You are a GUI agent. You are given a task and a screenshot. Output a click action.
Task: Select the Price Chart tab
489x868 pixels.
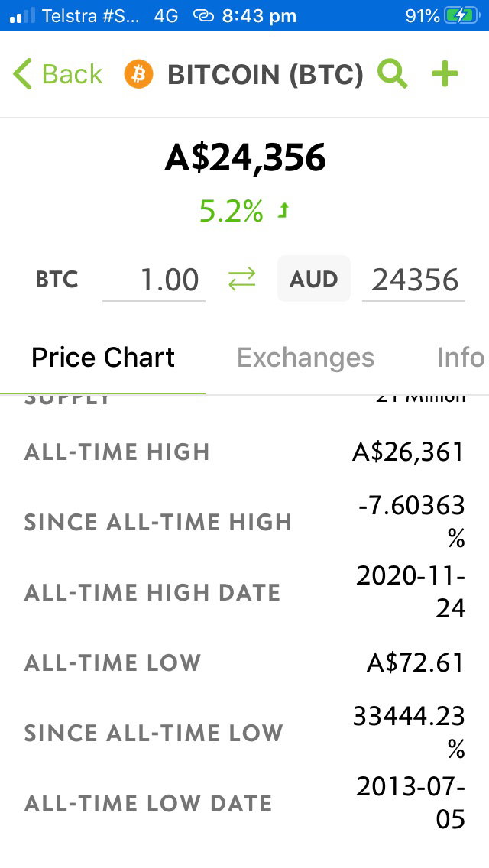(103, 358)
